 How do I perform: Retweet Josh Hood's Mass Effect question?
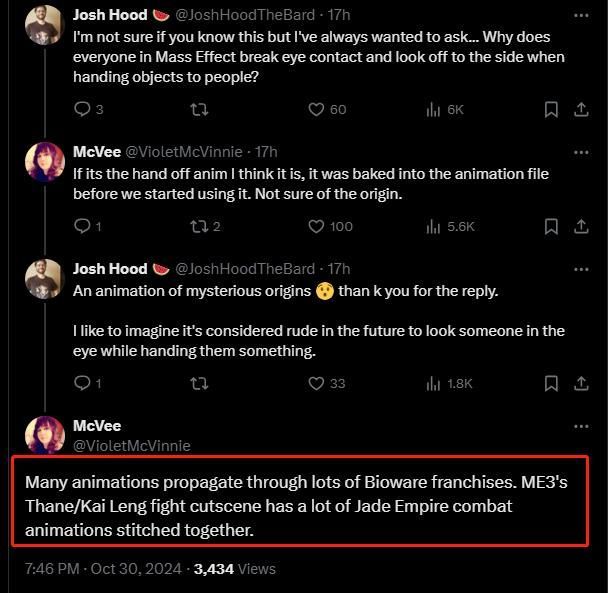click(x=200, y=109)
